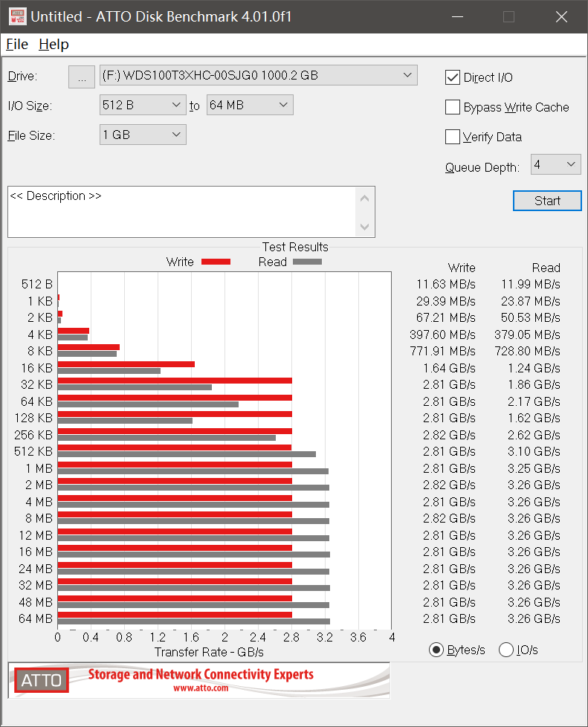Click the 64 MB chart row label

[36, 619]
